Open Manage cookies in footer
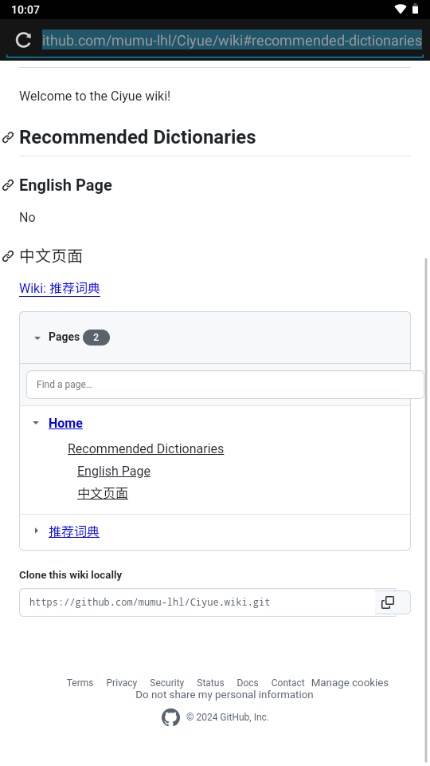This screenshot has height=766, width=430. point(350,682)
